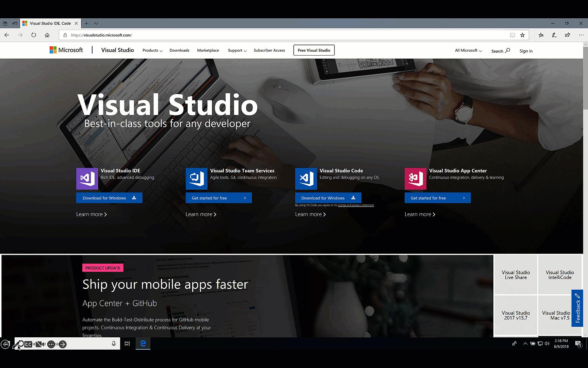
Task: Open the volume control icon
Action: pyautogui.click(x=547, y=343)
